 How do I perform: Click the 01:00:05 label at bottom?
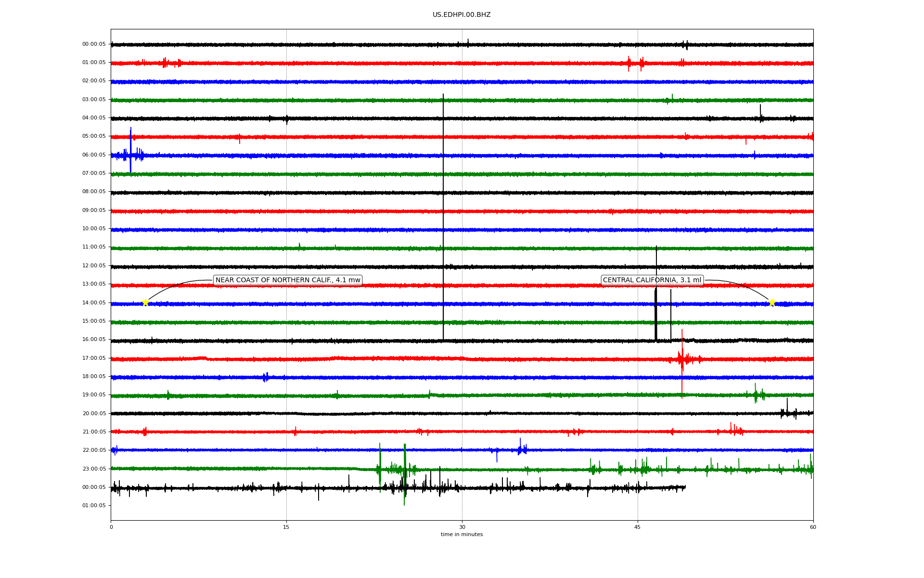click(x=94, y=506)
